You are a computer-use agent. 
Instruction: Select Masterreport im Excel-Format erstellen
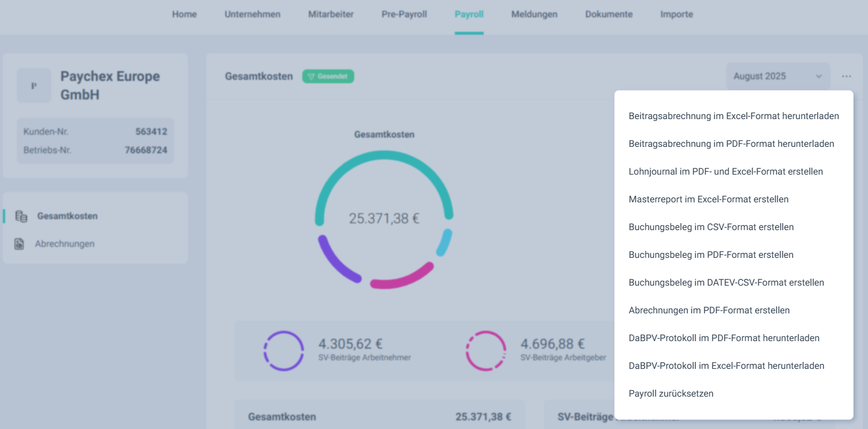709,199
